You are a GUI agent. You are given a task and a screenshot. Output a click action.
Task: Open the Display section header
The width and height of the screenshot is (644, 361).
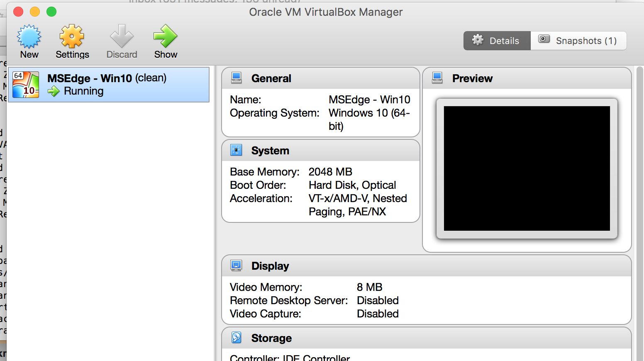click(x=427, y=266)
